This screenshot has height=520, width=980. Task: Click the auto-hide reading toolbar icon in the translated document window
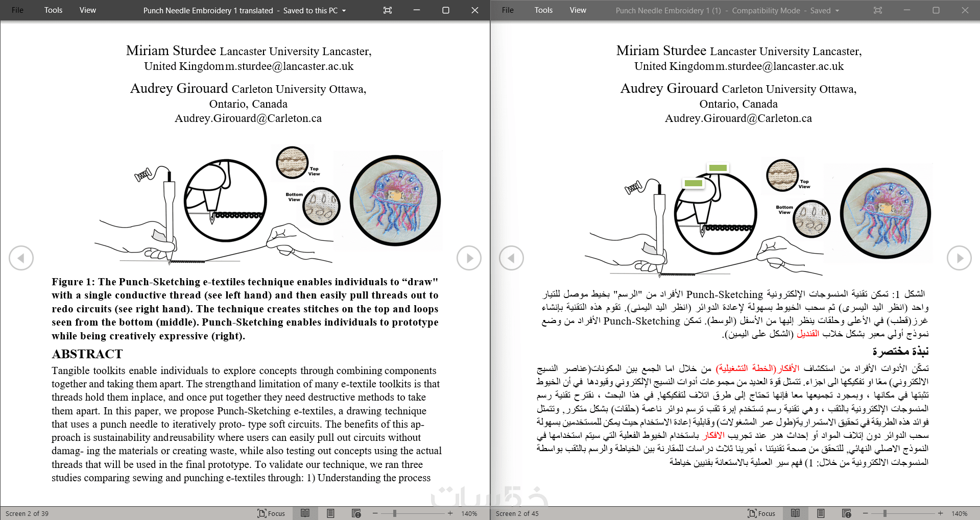click(388, 10)
